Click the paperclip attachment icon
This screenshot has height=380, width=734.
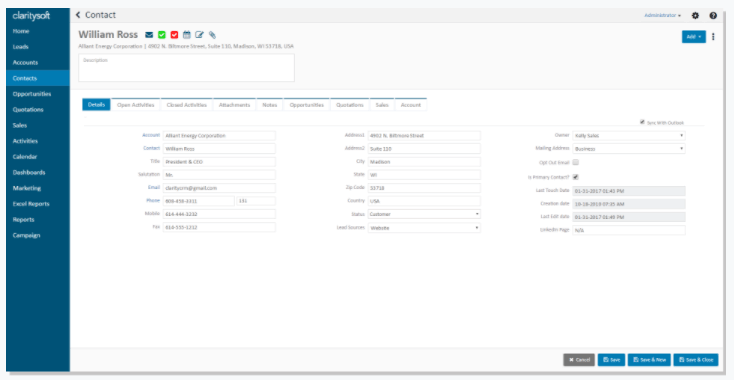click(x=213, y=35)
